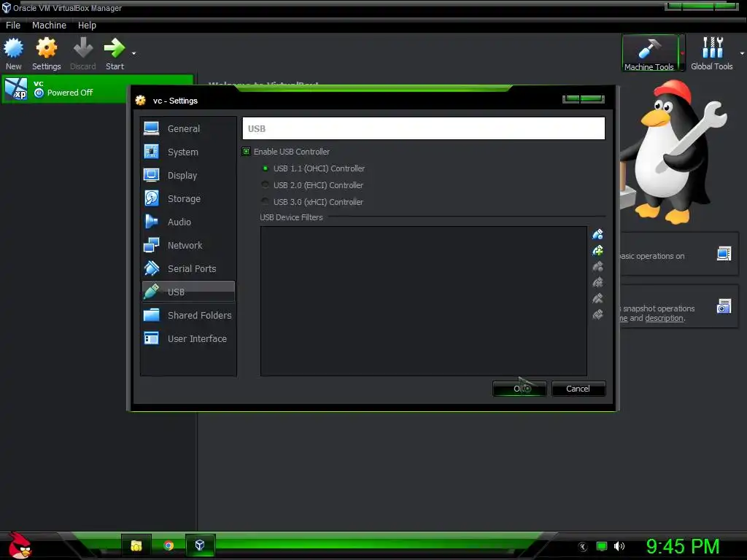Click the New virtual machine toolbar icon
Viewport: 747px width, 560px height.
(13, 53)
